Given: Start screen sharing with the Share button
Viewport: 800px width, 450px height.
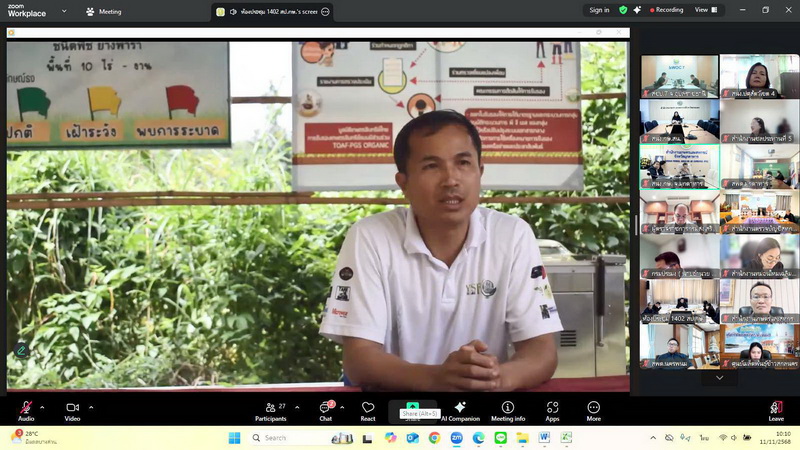Looking at the screenshot, I should point(412,406).
